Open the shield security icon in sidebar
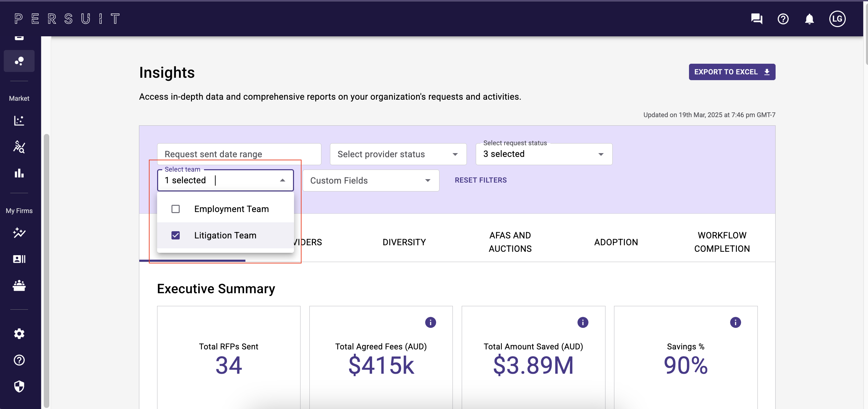Screen dimensions: 868x409 point(19,387)
